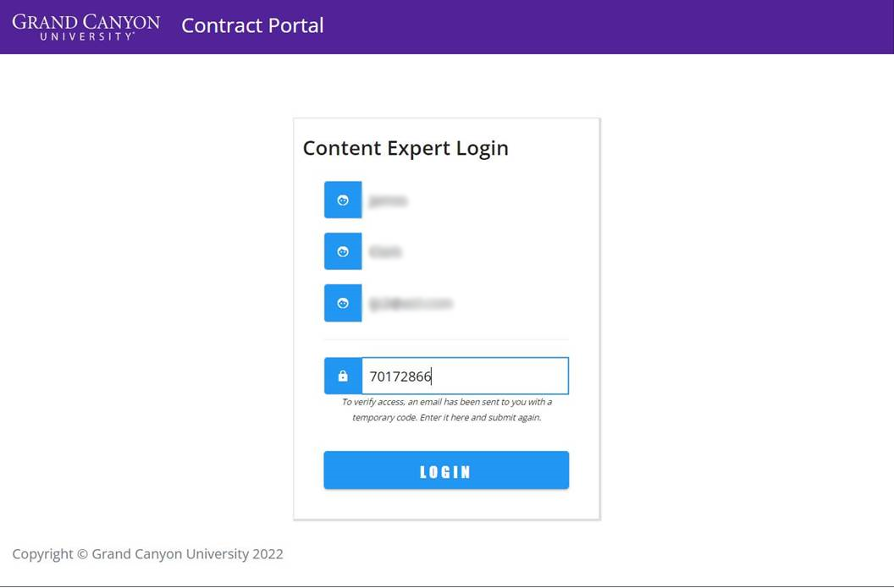Click the copyright Grand Canyon University 2022 text

[147, 554]
